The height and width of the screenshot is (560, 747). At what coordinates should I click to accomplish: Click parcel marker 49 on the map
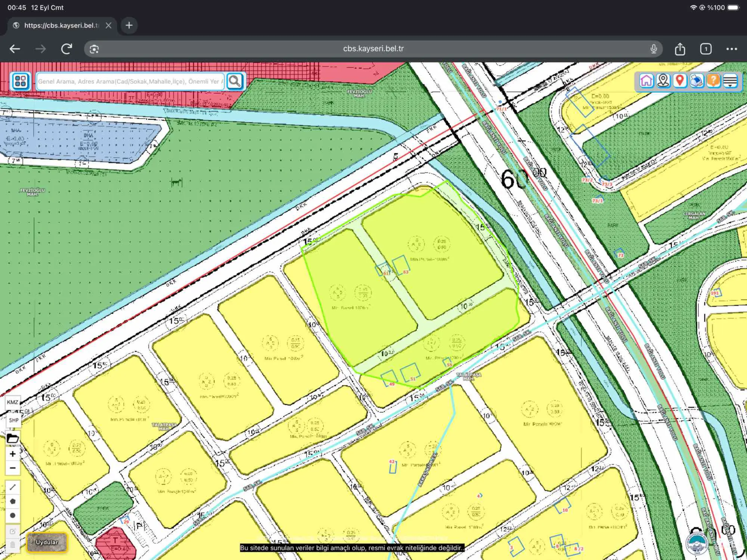coord(391,384)
